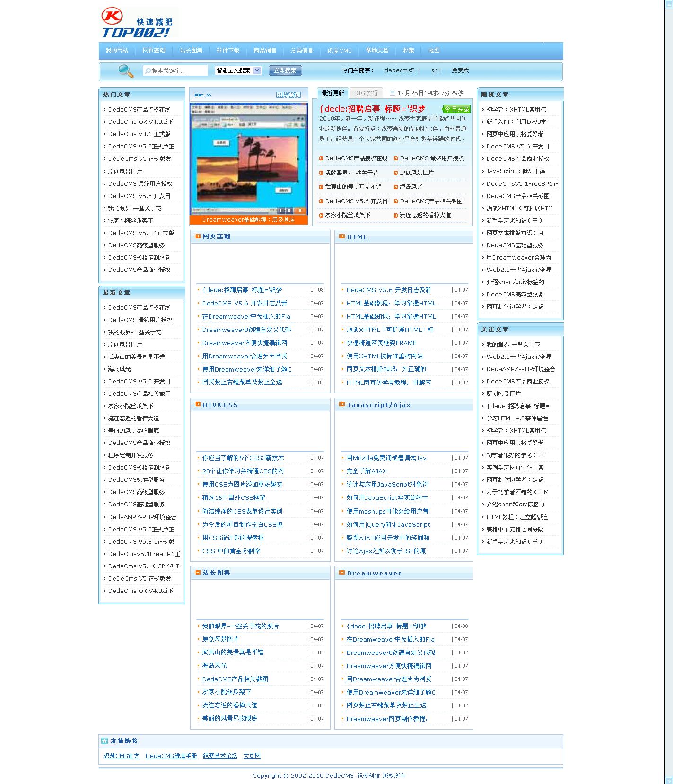
Task: Click the icon beside Javascript/Ajax section title
Action: (342, 405)
